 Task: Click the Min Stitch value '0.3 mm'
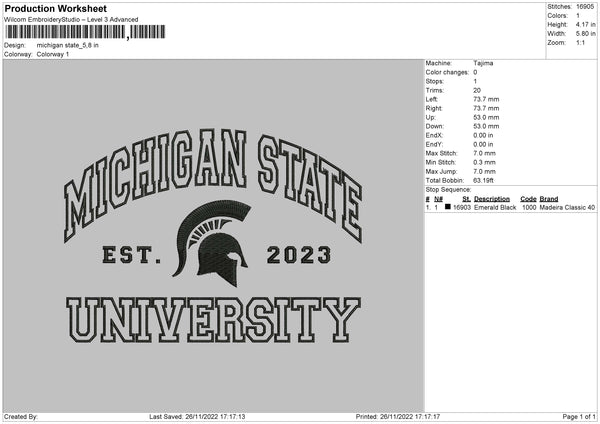coord(484,163)
